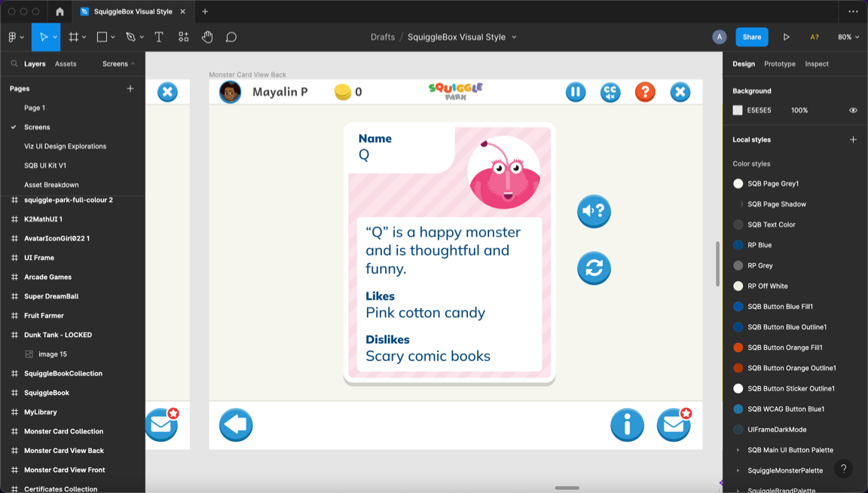This screenshot has height=493, width=868.
Task: Click the pause button in header
Action: click(576, 92)
